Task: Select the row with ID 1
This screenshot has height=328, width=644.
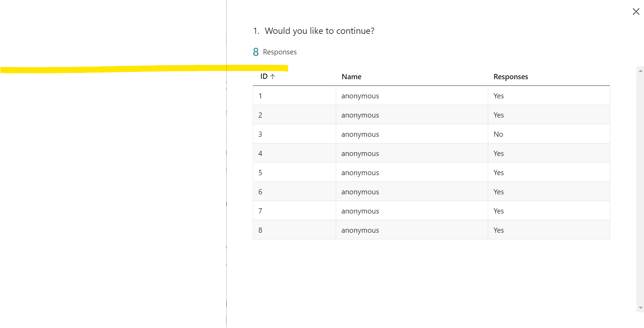Action: [x=260, y=96]
